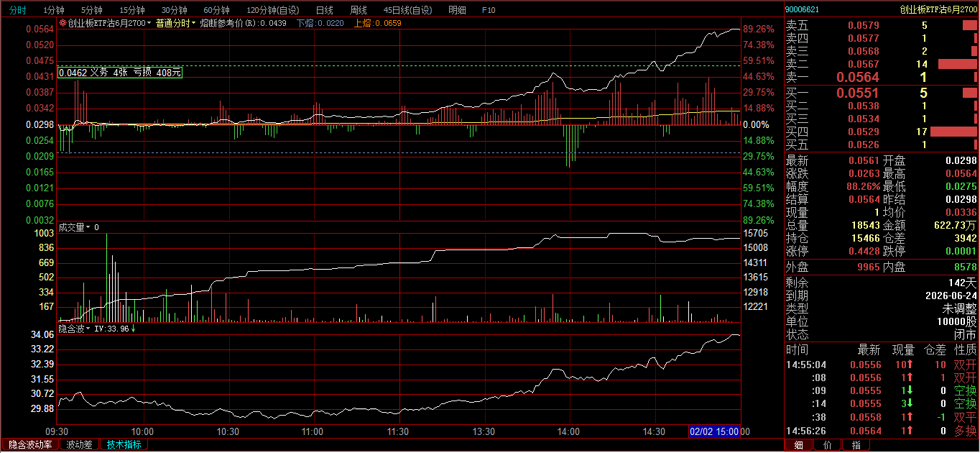
Task: Expand the 普通分时 chart type dropdown
Action: coord(176,23)
